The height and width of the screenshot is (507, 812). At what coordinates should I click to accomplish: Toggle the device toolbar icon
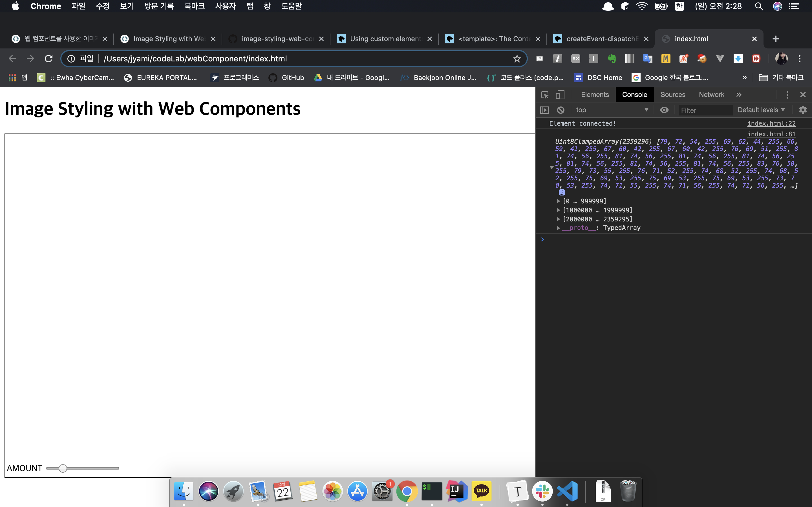click(x=560, y=95)
